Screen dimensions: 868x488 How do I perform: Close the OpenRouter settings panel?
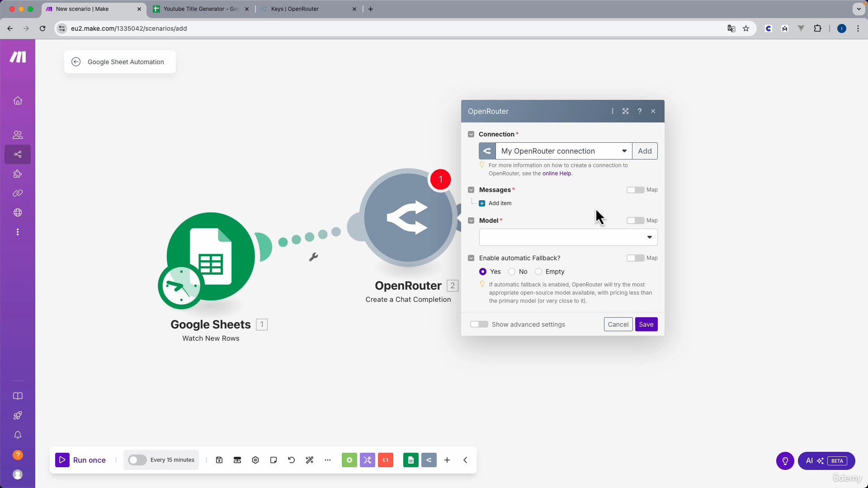[653, 111]
